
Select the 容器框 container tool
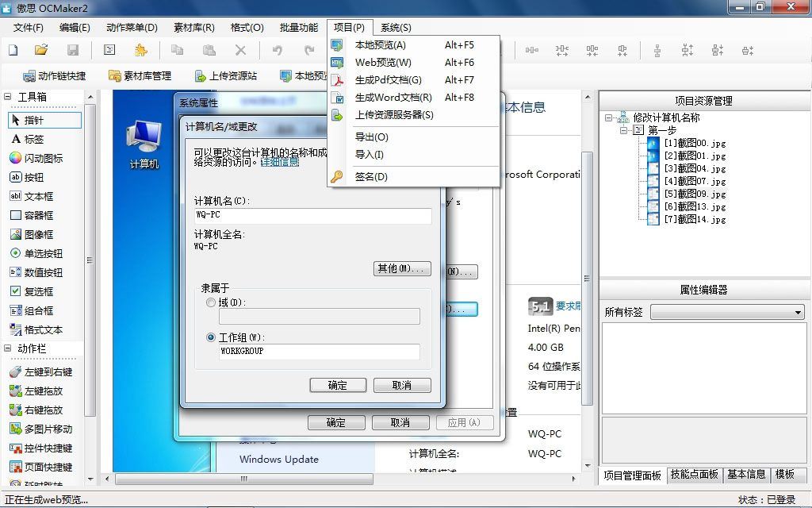point(32,215)
